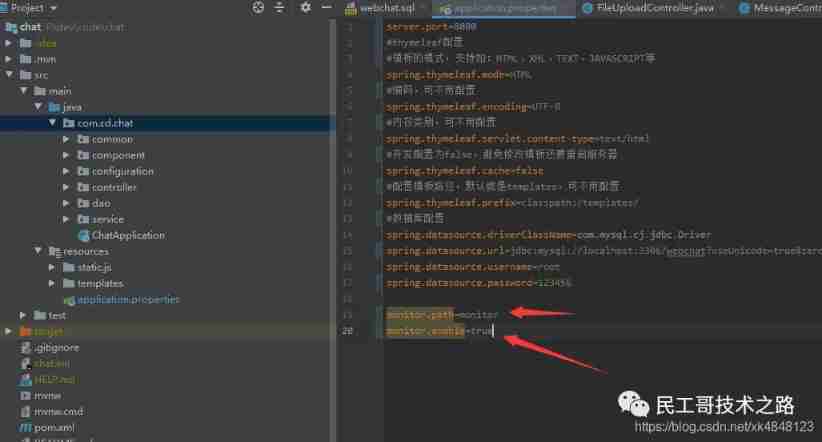Click the spring.thymeleaf.prefix line

(512, 203)
